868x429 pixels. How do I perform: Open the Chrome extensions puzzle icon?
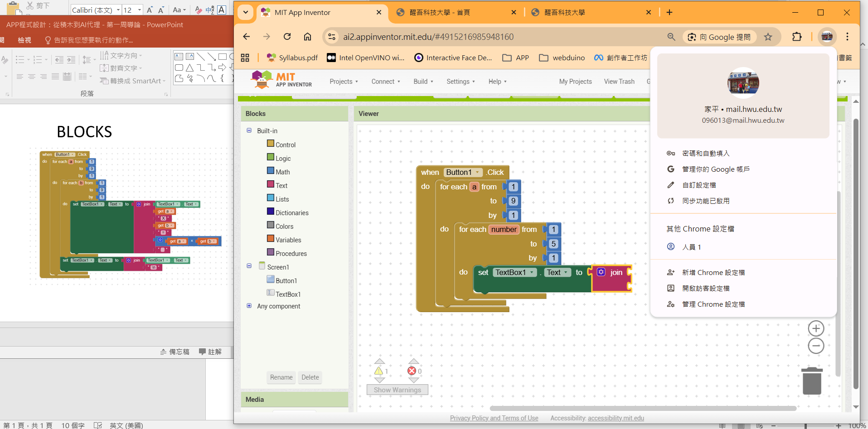[797, 37]
